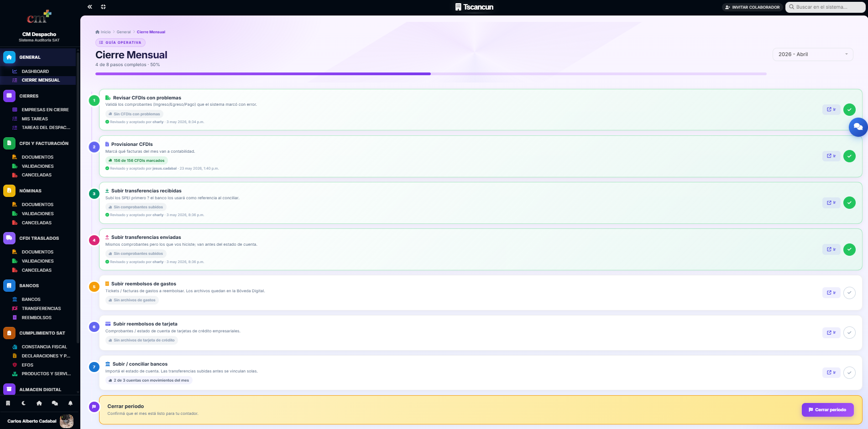Mark Subir reembolsos de gastos as complete
This screenshot has width=868, height=429.
(849, 293)
